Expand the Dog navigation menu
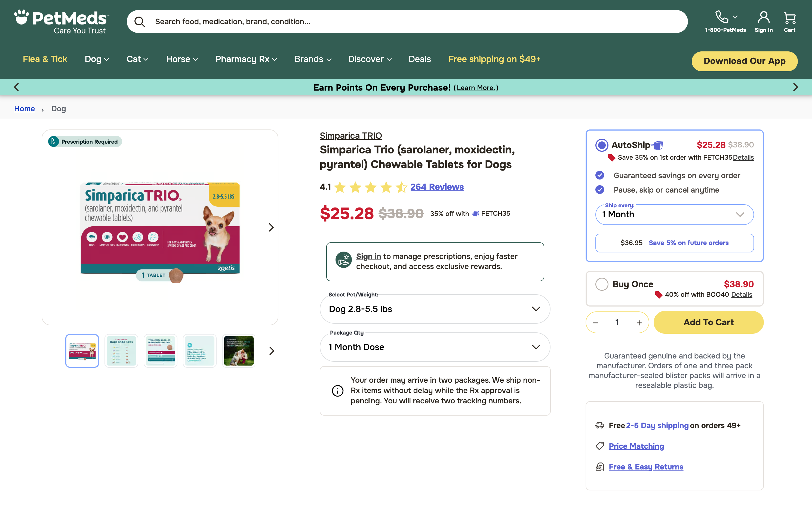 (x=97, y=59)
